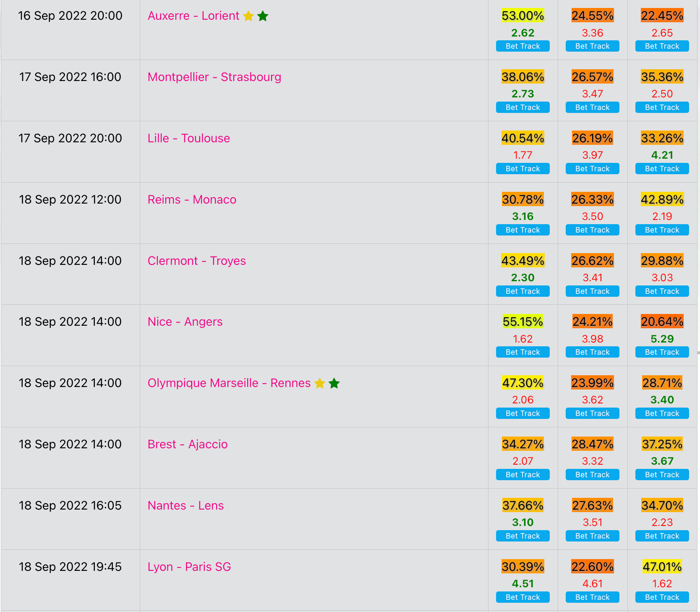Click Bet Track under 5.29 odds for Angers

click(662, 352)
